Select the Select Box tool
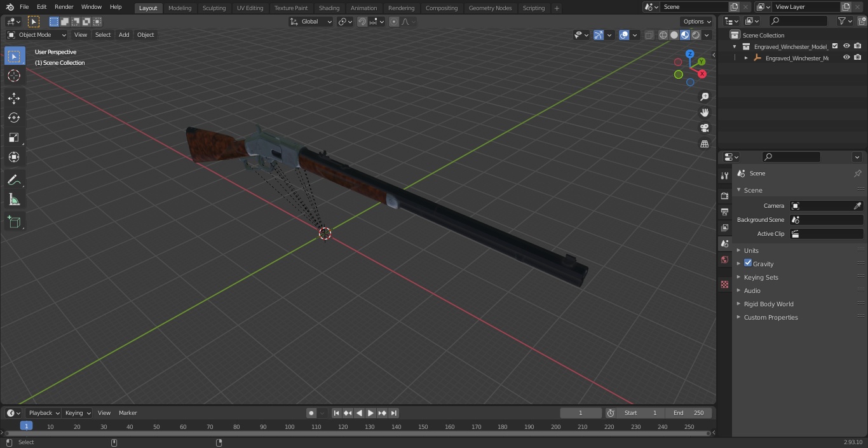Screen dimensions: 868x448 point(14,56)
